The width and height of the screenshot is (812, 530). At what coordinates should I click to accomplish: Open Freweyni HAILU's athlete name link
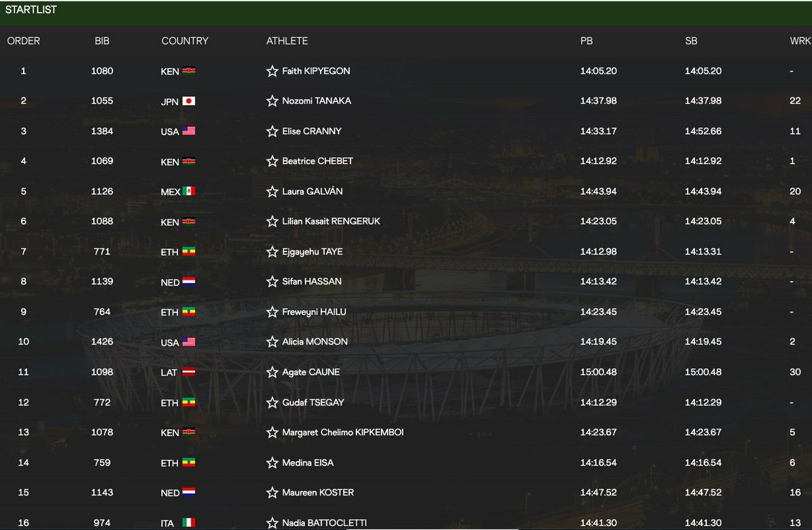(x=314, y=312)
